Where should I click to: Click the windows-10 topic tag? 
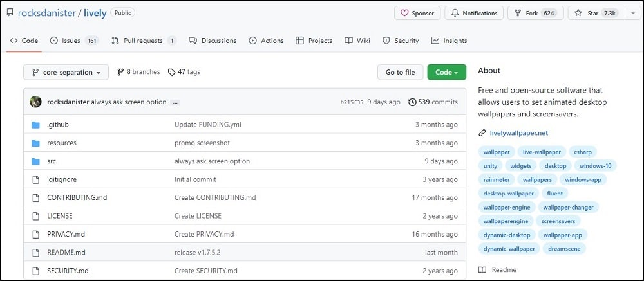click(x=595, y=166)
